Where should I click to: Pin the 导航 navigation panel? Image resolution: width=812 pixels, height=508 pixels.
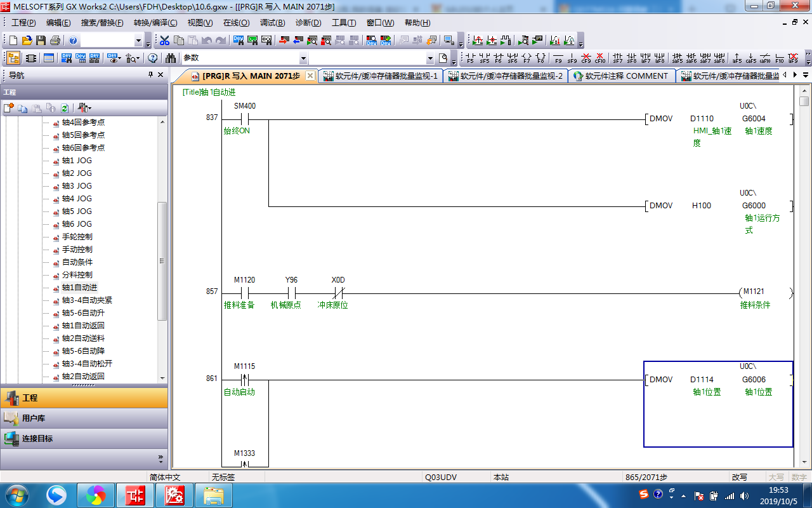click(150, 75)
